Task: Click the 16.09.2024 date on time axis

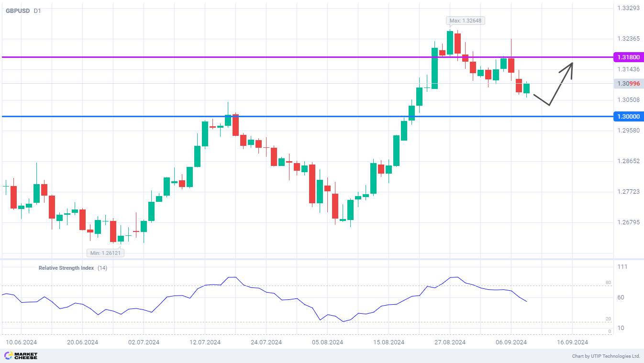Action: pyautogui.click(x=572, y=342)
